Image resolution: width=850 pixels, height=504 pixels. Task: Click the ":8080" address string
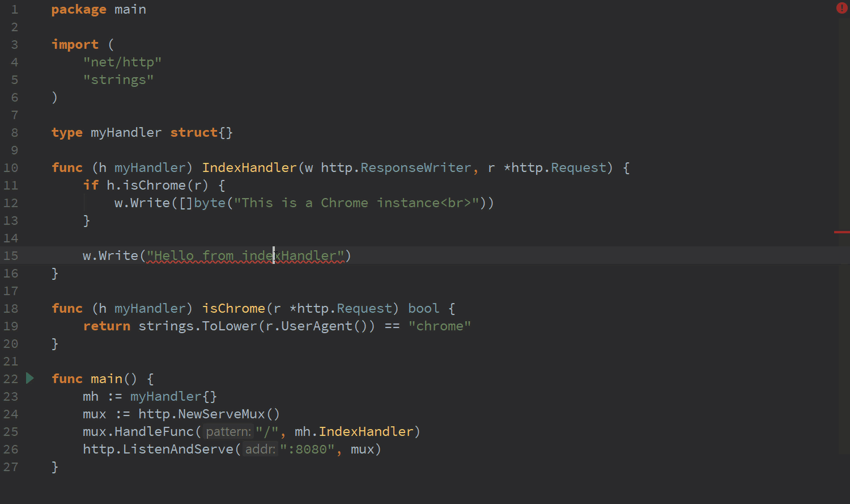pos(307,449)
